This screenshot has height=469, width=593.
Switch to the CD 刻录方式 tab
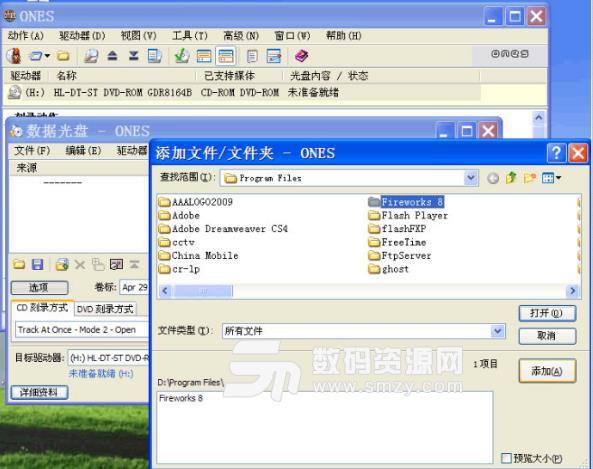(x=42, y=308)
